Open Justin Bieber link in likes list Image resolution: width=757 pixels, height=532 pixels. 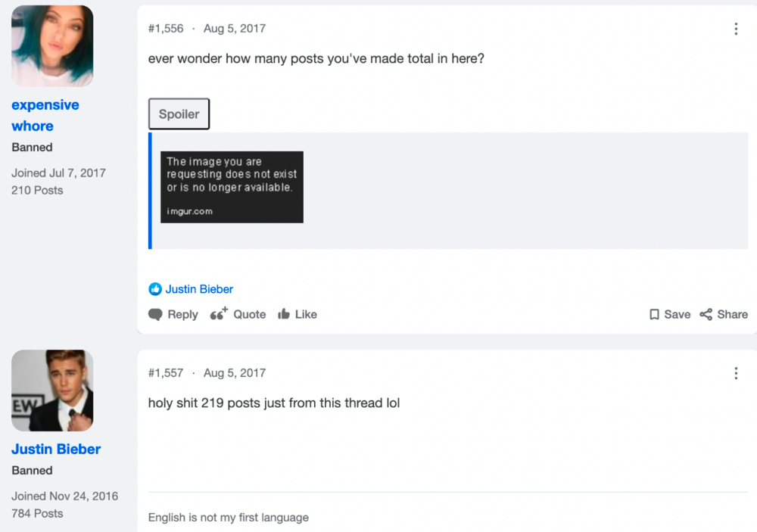pos(199,289)
